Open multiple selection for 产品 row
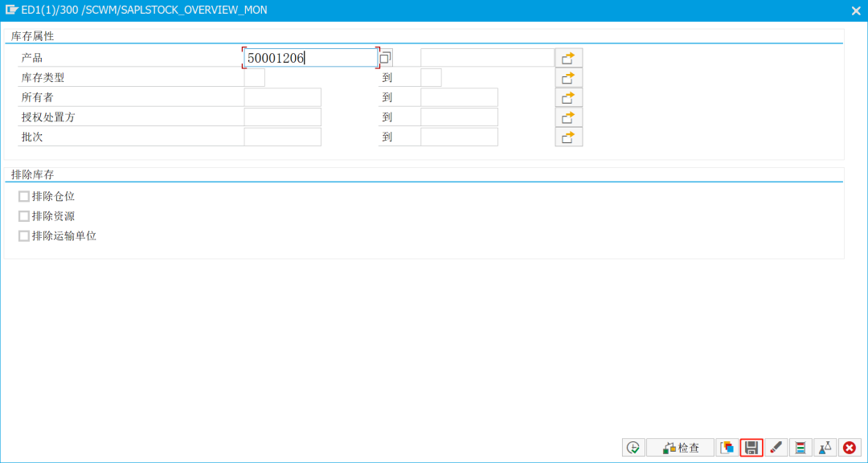 click(568, 58)
